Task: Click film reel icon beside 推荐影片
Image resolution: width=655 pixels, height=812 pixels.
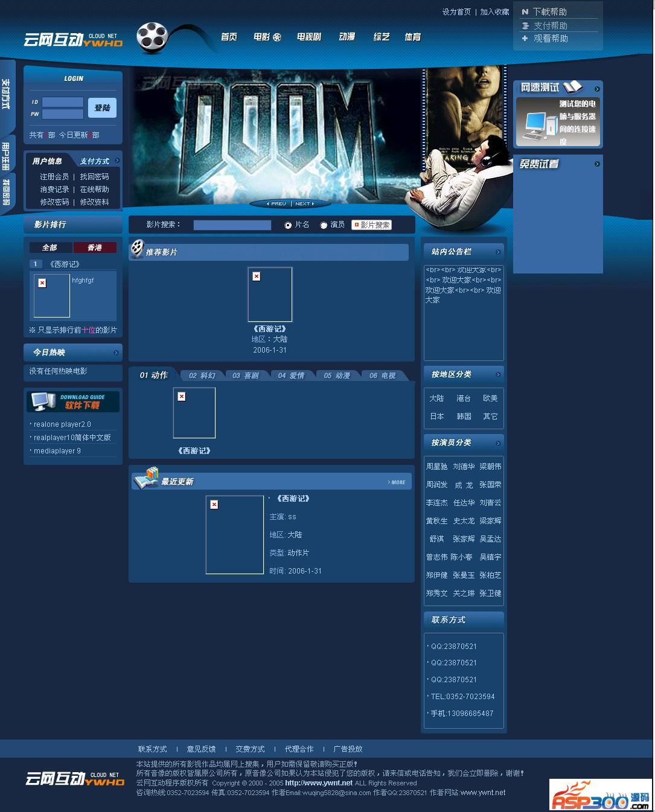Action: click(x=138, y=248)
